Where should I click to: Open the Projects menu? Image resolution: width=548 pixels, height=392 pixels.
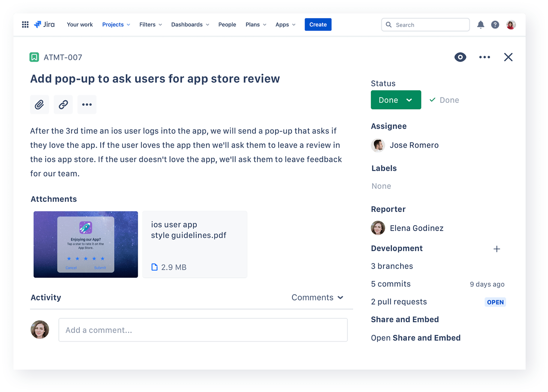(x=116, y=25)
